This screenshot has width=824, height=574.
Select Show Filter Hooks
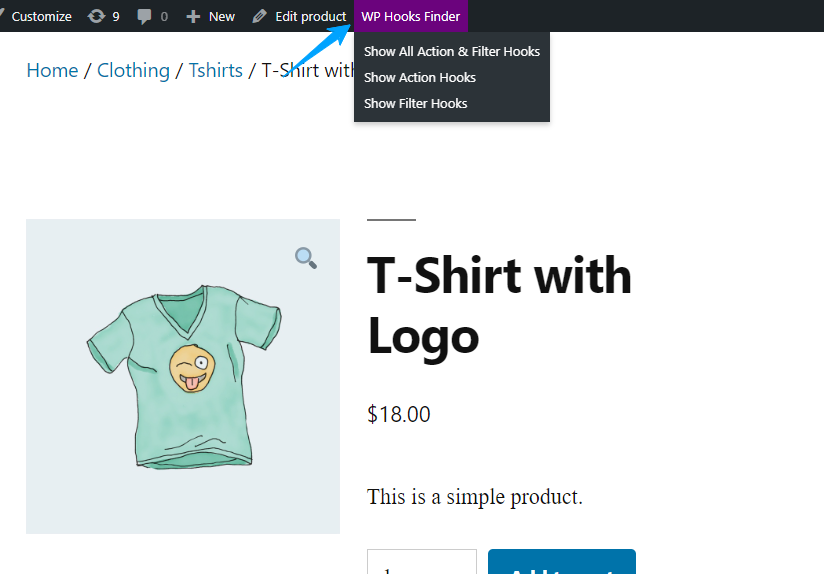[415, 103]
